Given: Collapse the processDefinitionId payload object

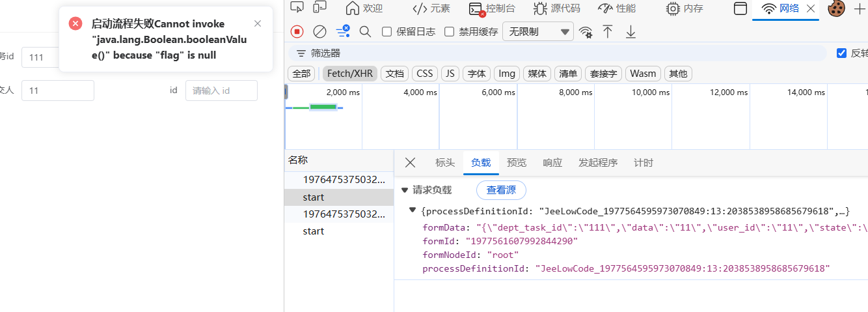Looking at the screenshot, I should click(x=413, y=210).
